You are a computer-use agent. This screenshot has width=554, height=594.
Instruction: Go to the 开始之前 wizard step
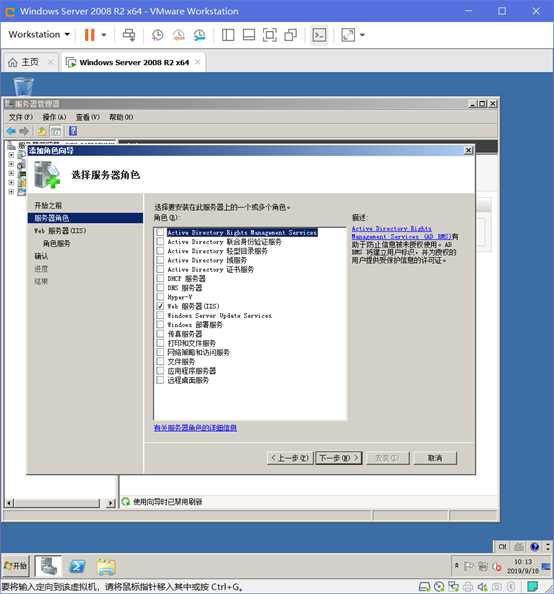48,205
